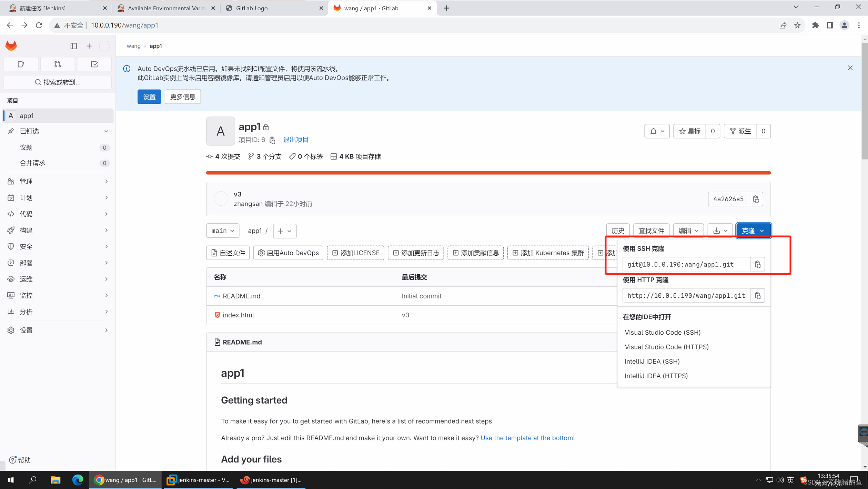Click the blue 设置 button in banner
868x489 pixels.
pos(149,97)
